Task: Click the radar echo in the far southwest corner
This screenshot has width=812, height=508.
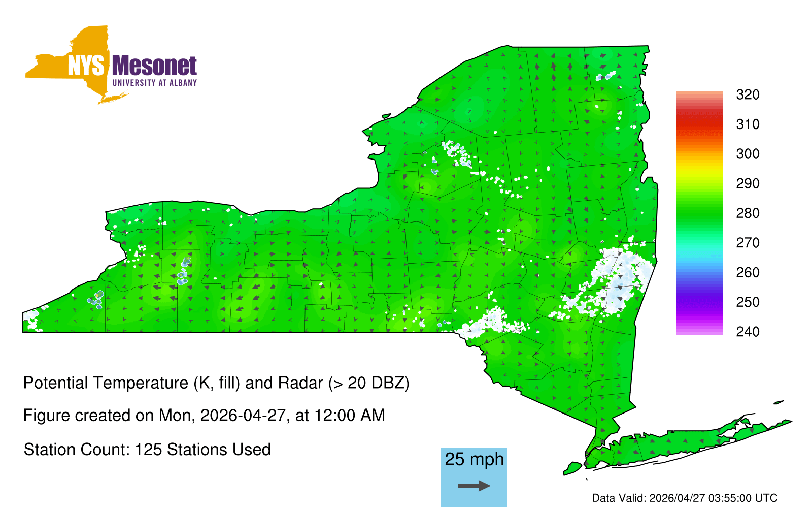Action: click(x=31, y=320)
